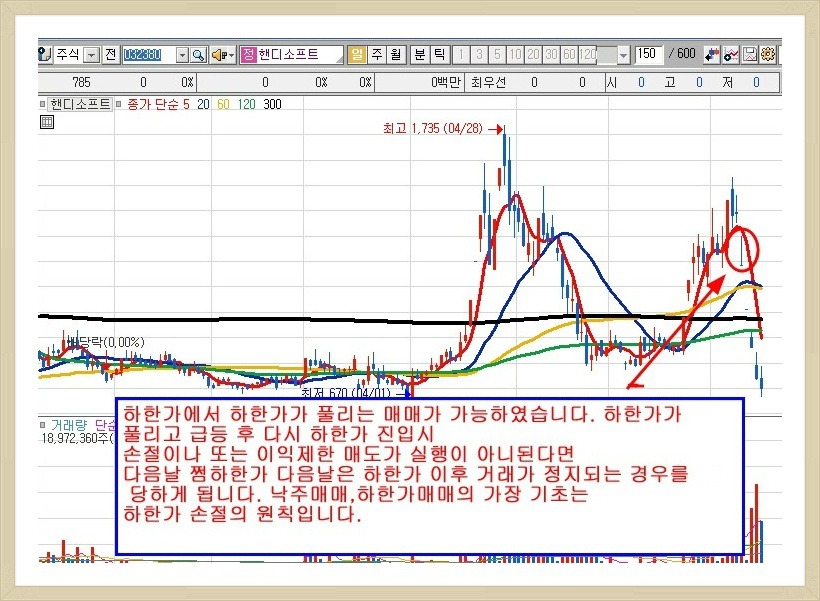Click the chart compare arrows icon
Viewport: 820px width, 601px height.
[713, 54]
